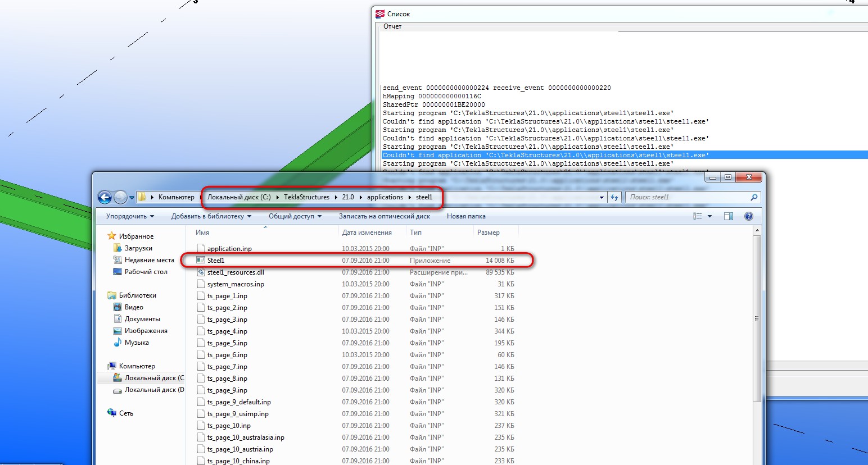Click the change view icon in toolbar

click(x=698, y=216)
